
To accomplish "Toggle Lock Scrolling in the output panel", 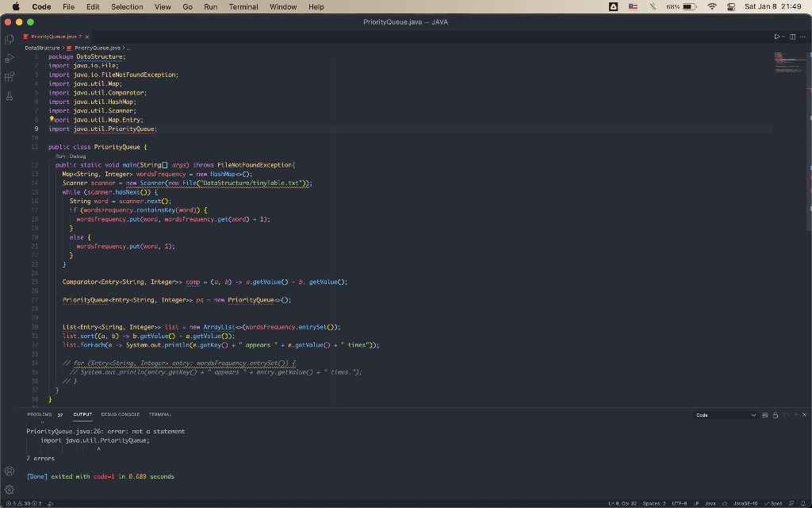I will pos(776,414).
